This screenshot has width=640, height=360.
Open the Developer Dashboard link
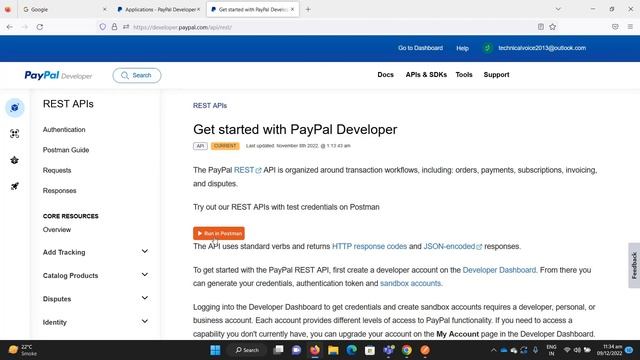(x=499, y=270)
